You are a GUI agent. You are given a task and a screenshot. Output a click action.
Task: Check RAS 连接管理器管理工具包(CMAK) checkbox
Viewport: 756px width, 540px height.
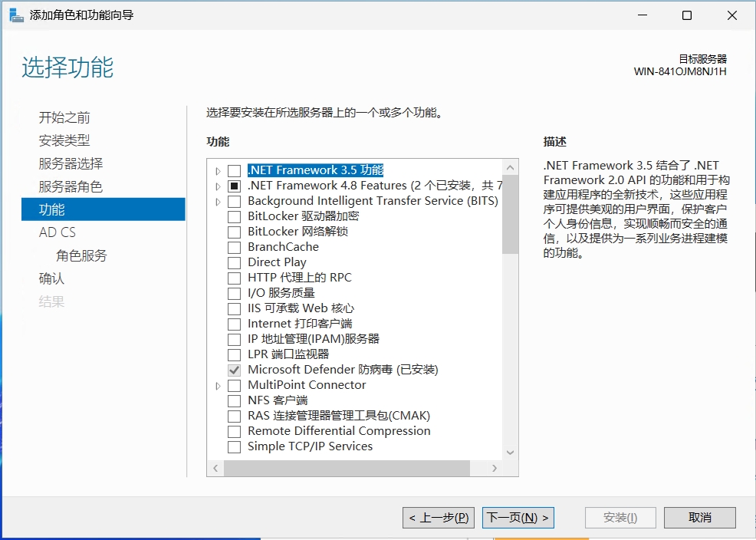tap(234, 417)
